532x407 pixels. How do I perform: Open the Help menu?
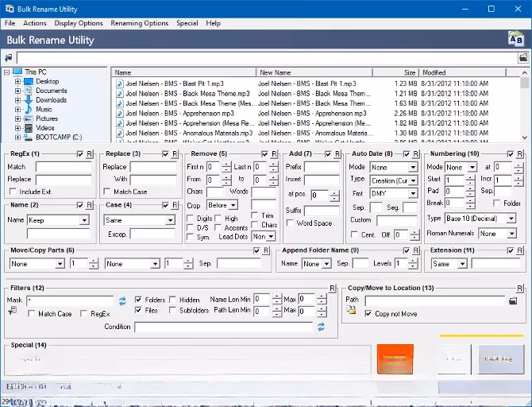tap(213, 23)
